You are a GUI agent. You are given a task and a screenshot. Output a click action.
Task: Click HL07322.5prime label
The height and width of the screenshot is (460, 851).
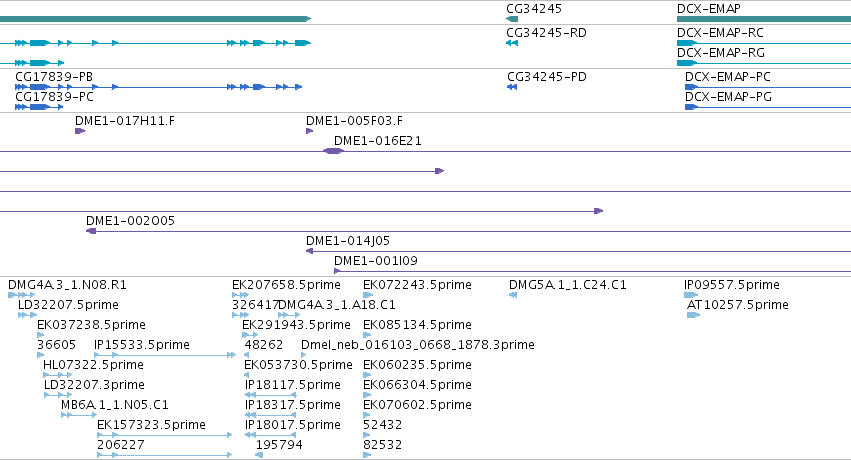tap(93, 365)
